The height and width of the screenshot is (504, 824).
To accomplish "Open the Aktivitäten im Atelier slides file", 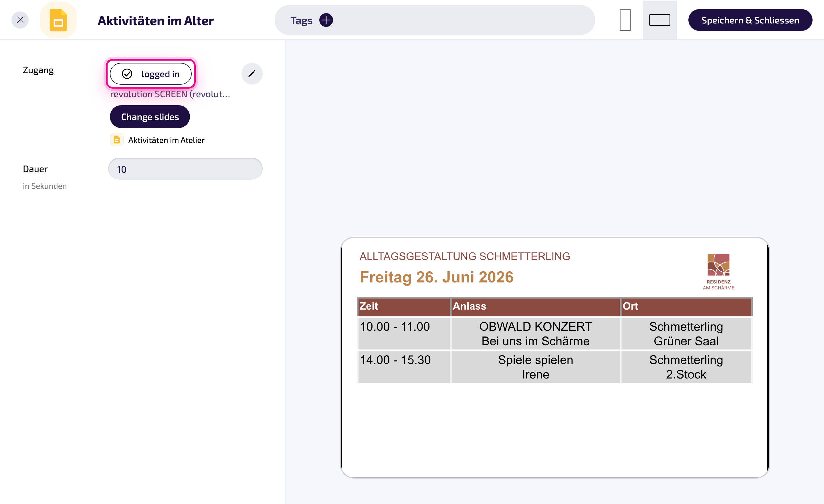I will click(x=166, y=140).
